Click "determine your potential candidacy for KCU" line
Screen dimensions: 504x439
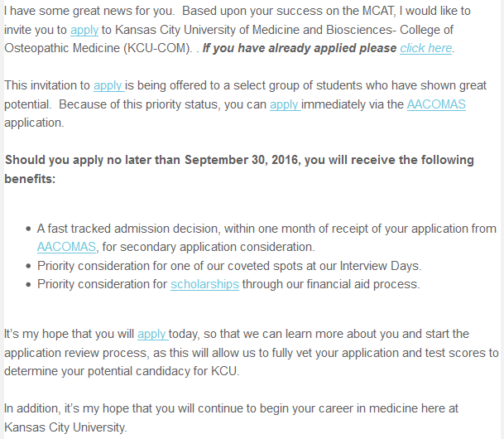[x=122, y=371]
